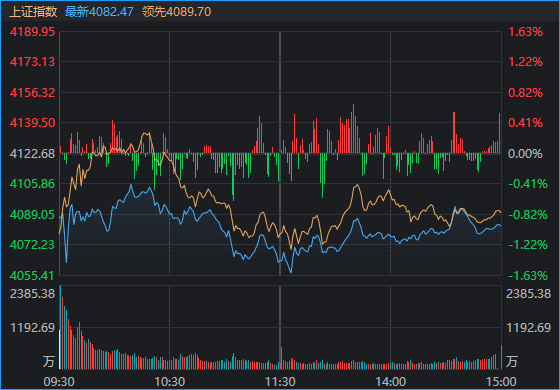
Task: Click the 上证指数 title label
Action: point(33,12)
